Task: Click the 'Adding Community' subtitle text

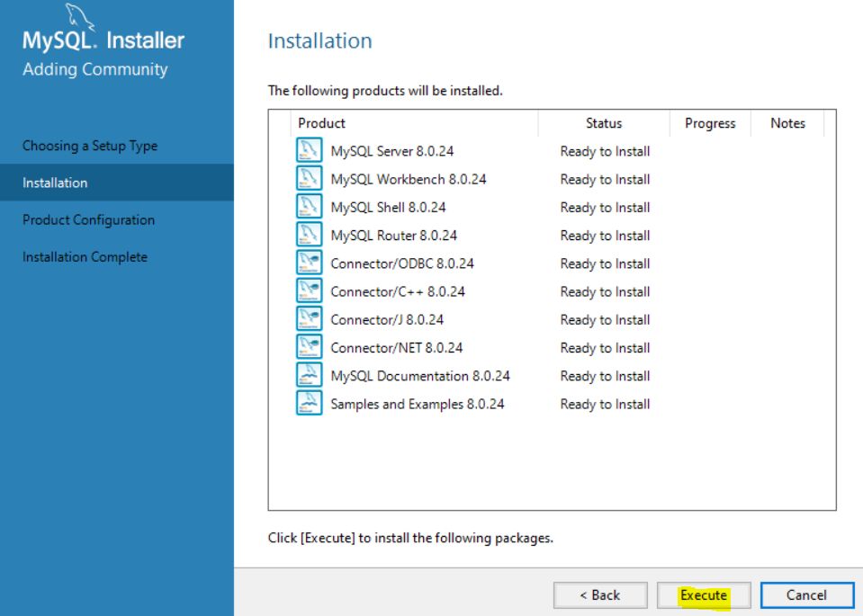Action: (x=95, y=70)
